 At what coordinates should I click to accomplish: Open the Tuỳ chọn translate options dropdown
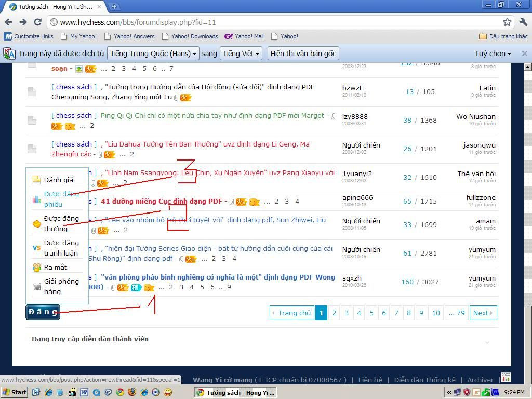click(x=493, y=54)
